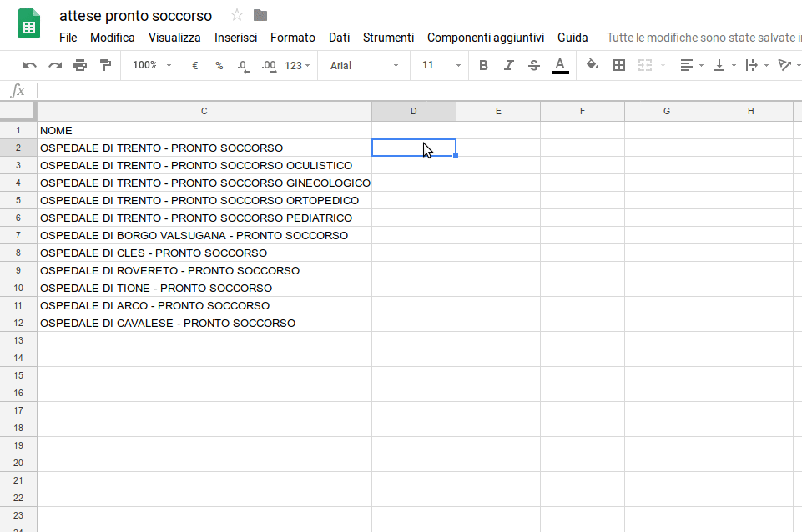802x532 pixels.
Task: Rename the document title attese pronto soccorso
Action: pyautogui.click(x=135, y=16)
